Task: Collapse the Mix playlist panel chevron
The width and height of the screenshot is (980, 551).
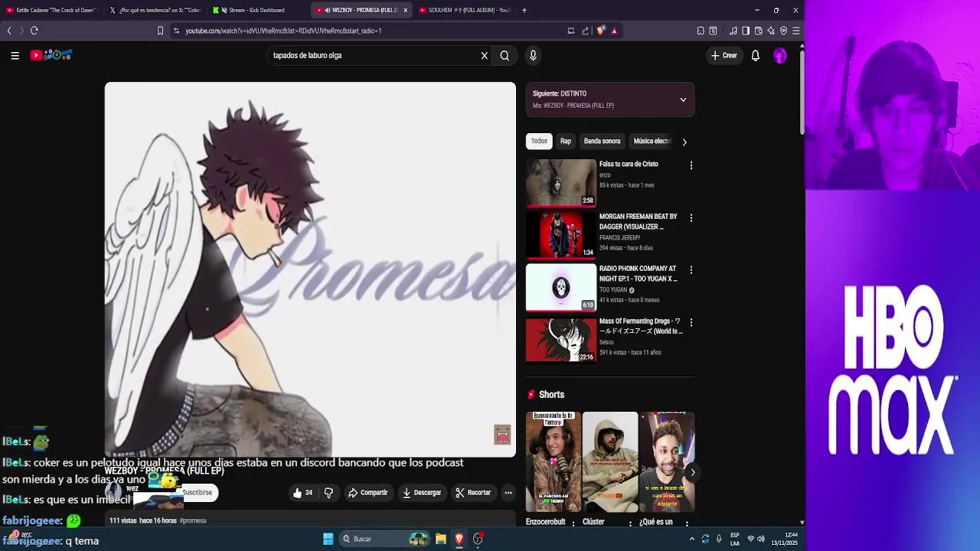Action: [683, 99]
